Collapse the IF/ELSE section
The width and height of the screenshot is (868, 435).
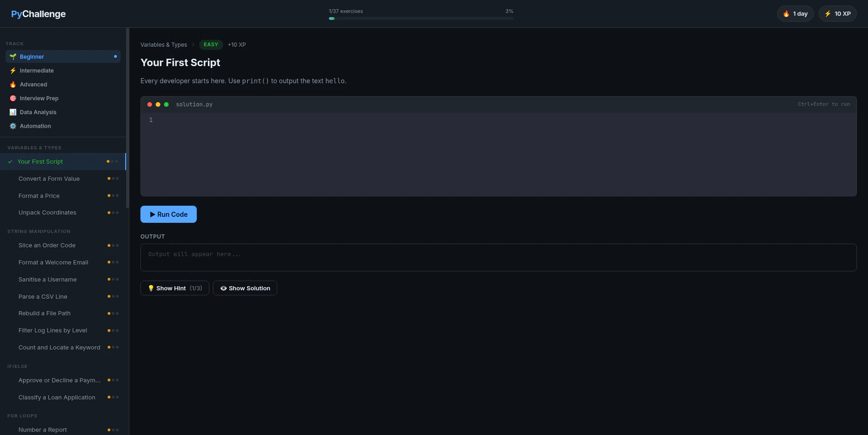(17, 366)
